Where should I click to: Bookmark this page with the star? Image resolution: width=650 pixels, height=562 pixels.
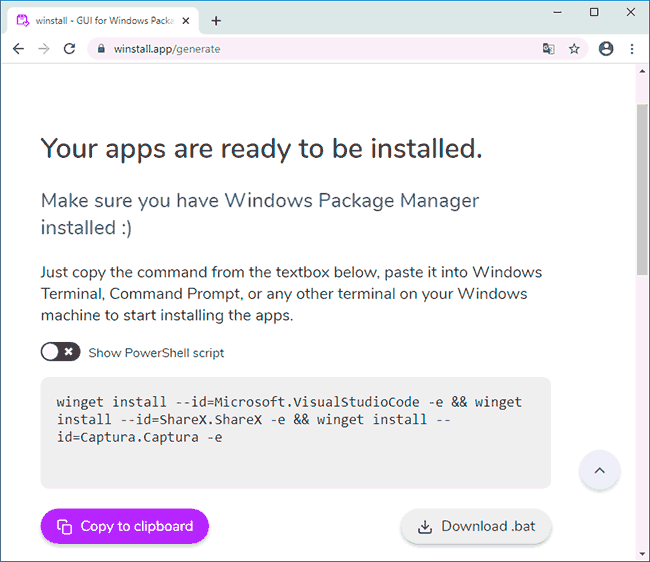click(x=574, y=49)
